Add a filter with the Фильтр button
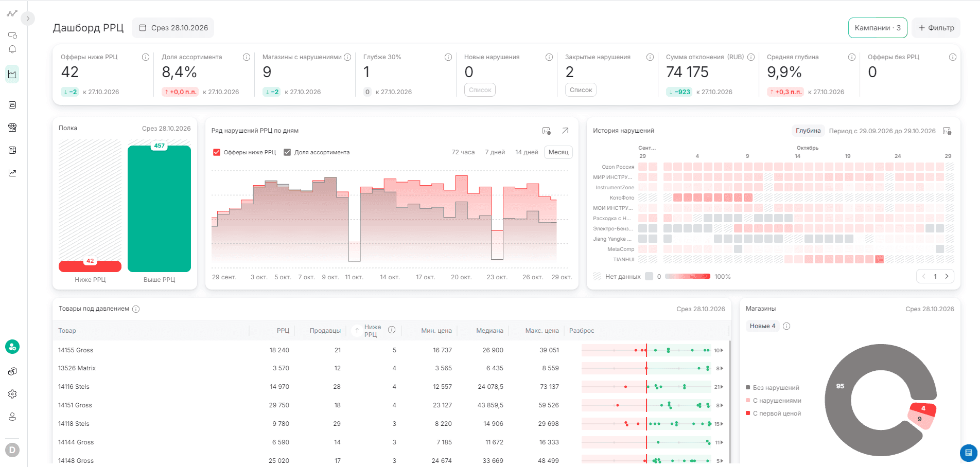Screen dimensions: 980x467 point(936,28)
